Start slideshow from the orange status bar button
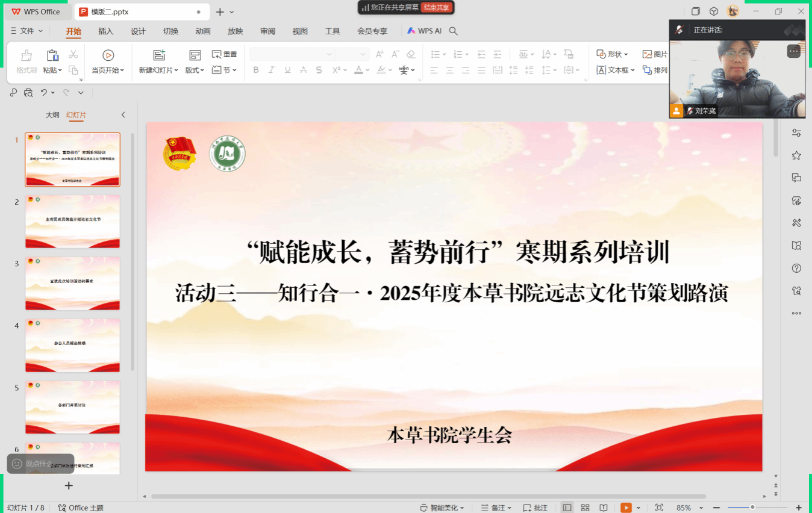 point(626,508)
